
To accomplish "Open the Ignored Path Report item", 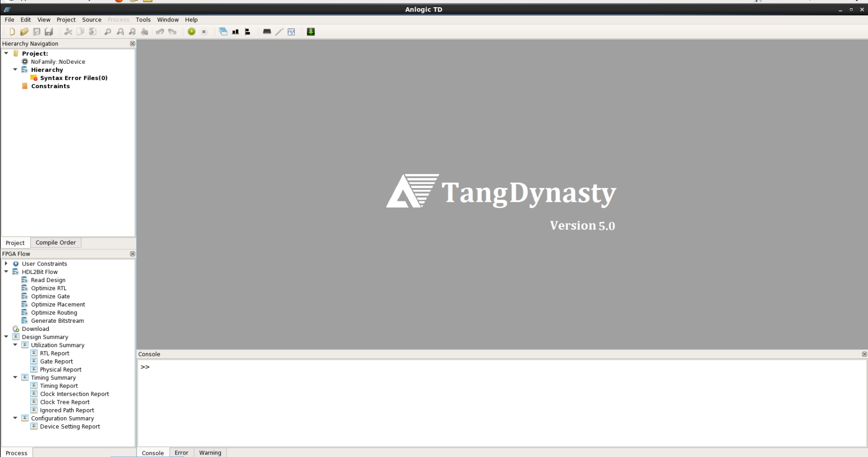I will coord(67,410).
